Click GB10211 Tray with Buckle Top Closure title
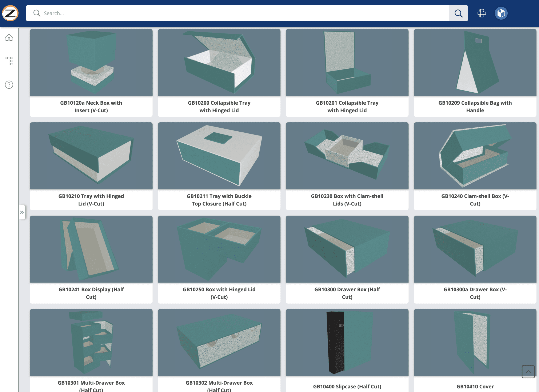The height and width of the screenshot is (392, 539). click(x=219, y=200)
